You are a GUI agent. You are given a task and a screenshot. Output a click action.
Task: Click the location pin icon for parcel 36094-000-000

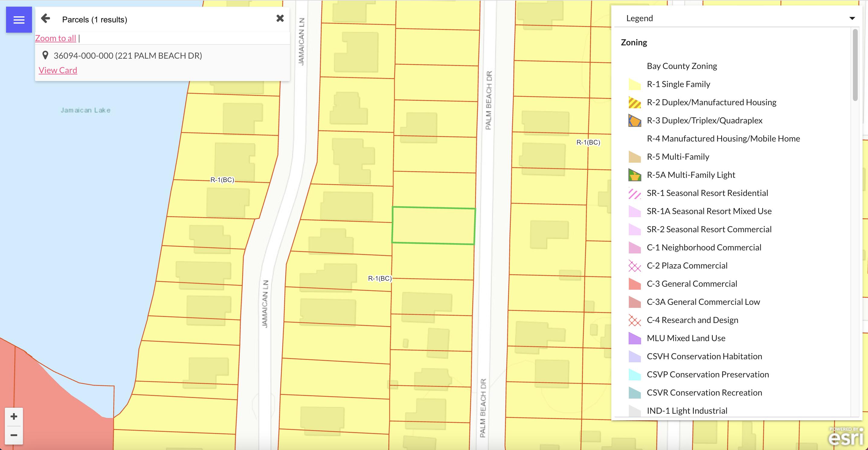click(45, 55)
